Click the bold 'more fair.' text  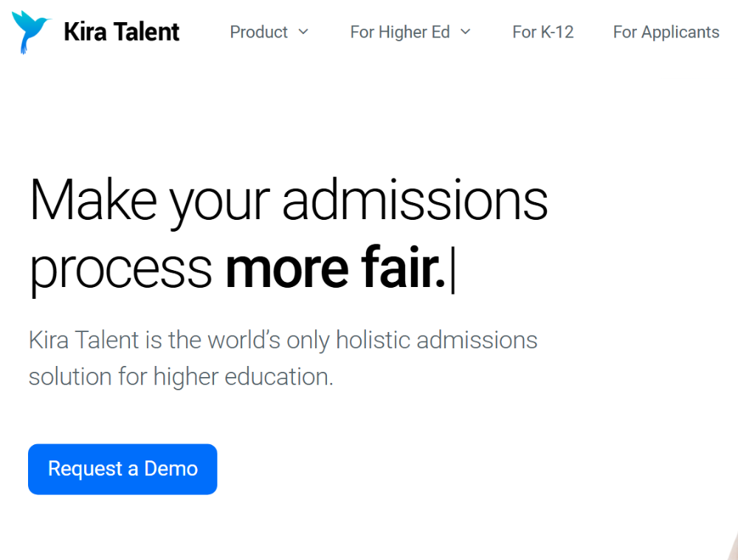click(335, 269)
